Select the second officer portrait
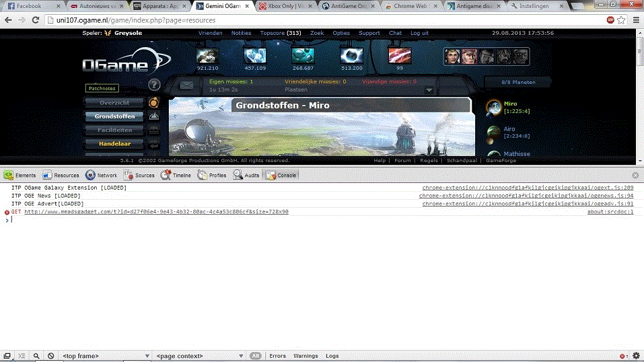The image size is (644, 362). click(x=470, y=57)
